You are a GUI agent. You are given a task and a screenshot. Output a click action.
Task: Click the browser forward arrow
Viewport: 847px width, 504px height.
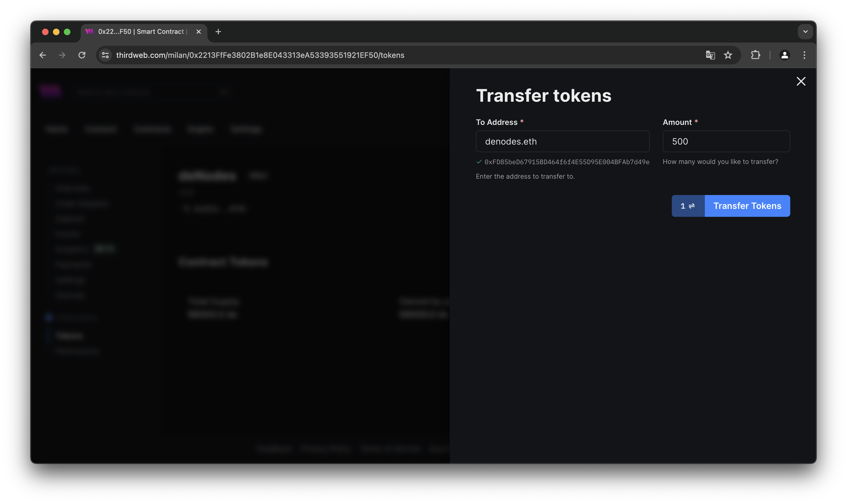coord(62,55)
